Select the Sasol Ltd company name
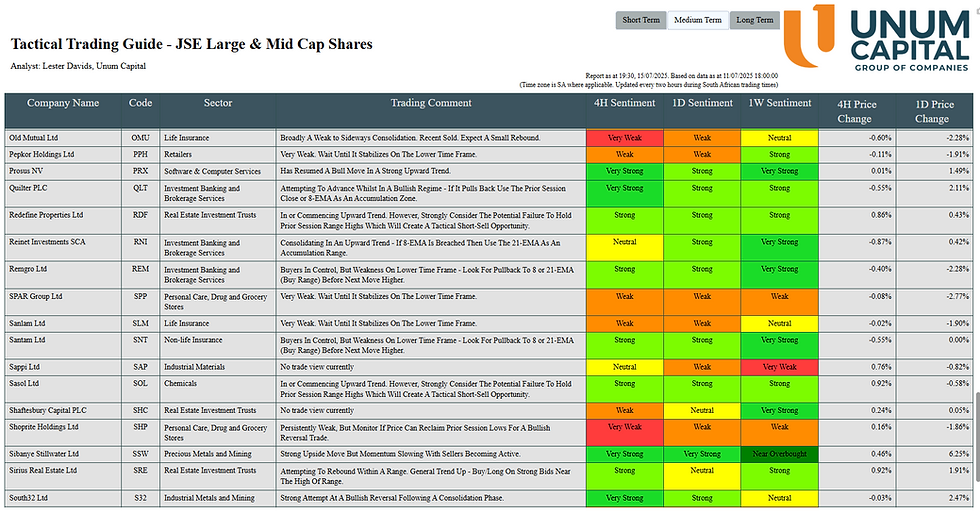Viewport: 980px width, 513px height. coord(24,383)
